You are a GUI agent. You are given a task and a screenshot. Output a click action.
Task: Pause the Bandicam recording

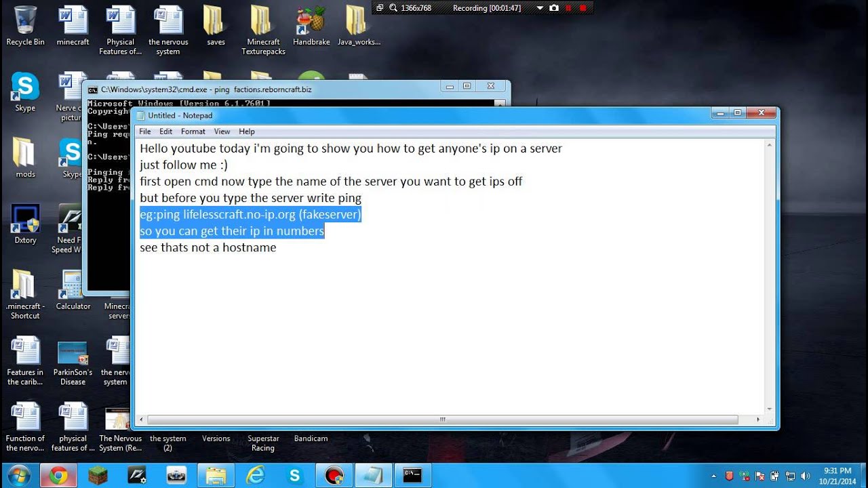coord(568,8)
